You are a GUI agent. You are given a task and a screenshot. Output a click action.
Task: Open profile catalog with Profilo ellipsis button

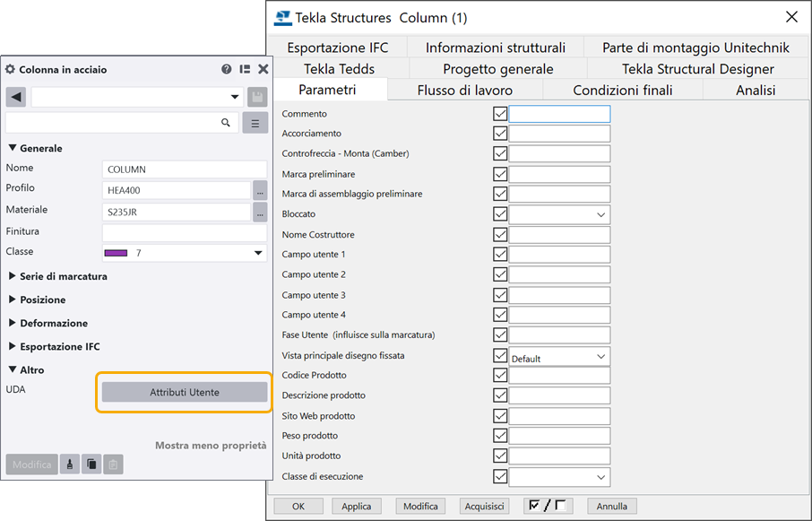(260, 190)
